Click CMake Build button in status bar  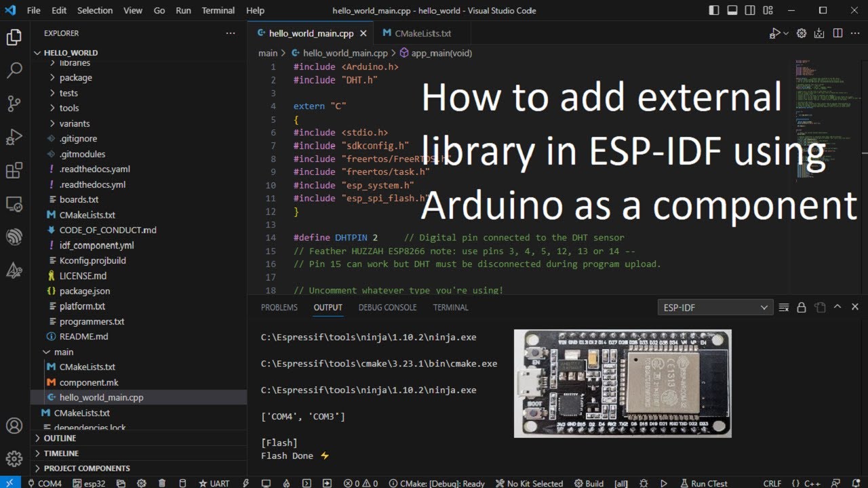click(589, 483)
